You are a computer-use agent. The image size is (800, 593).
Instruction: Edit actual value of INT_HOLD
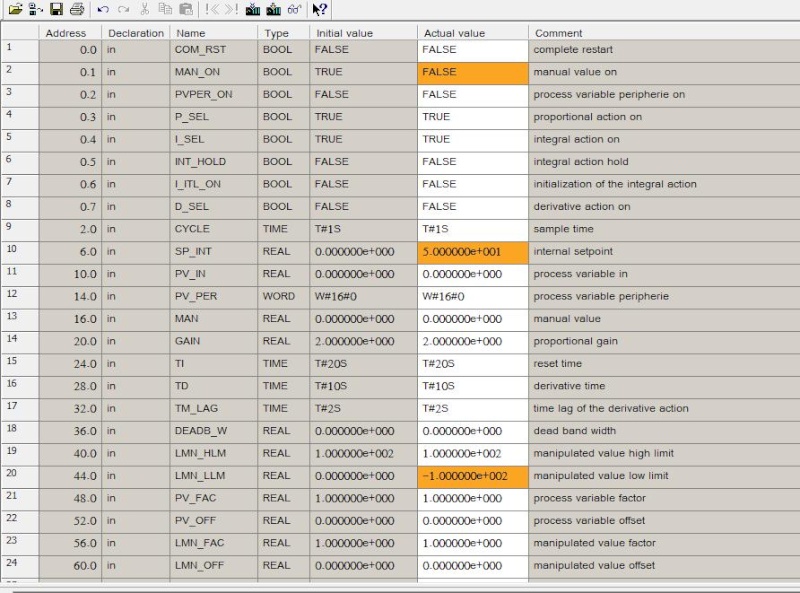[x=473, y=163]
